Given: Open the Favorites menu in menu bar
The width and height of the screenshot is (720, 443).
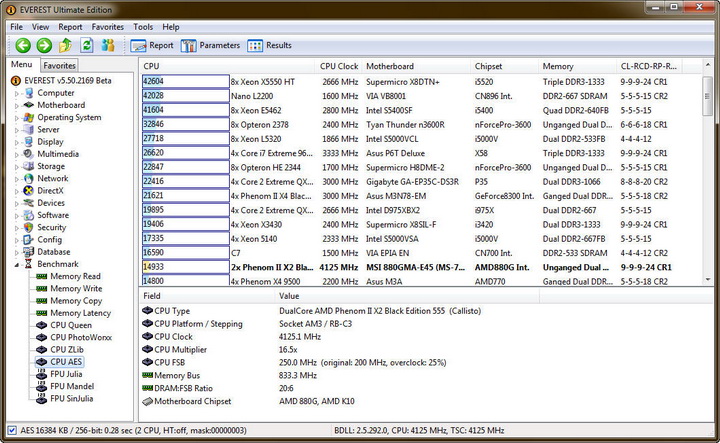Looking at the screenshot, I should click(x=107, y=27).
